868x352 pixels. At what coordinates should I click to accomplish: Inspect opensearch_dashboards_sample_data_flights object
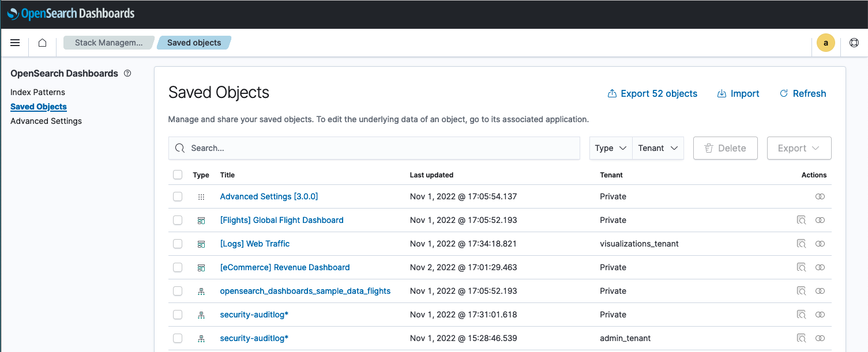tap(801, 291)
